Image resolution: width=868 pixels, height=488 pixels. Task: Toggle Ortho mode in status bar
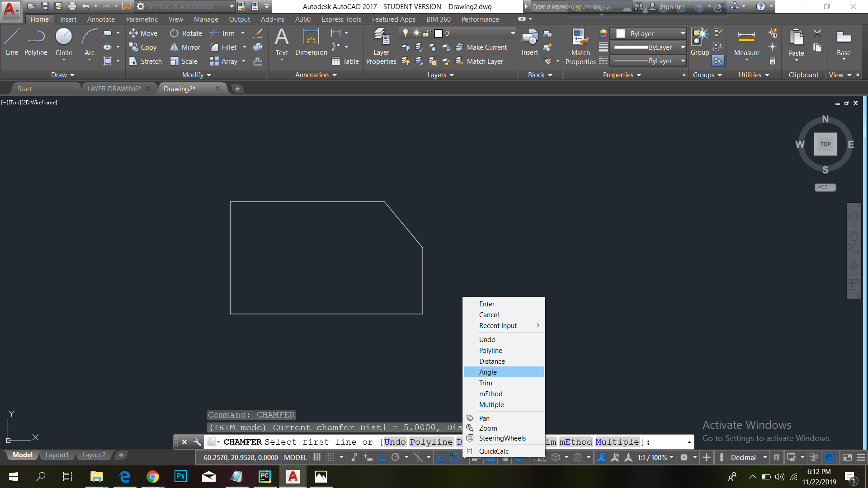click(x=382, y=457)
